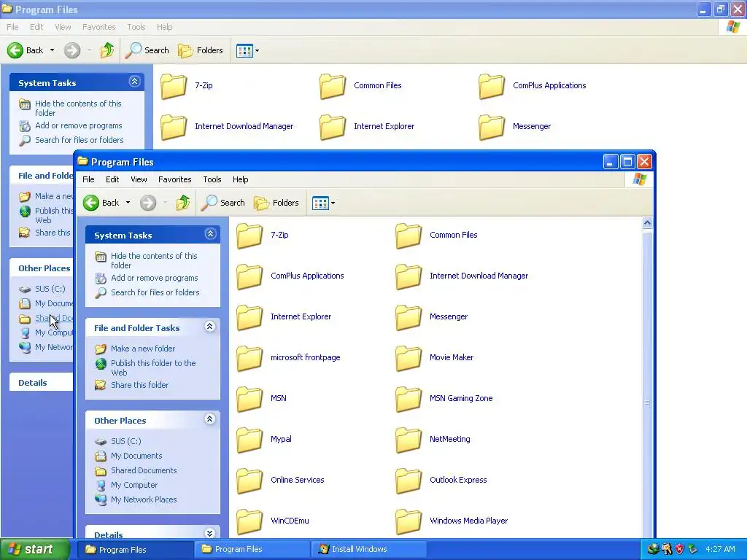Switch to Install Windows taskbar button
Screen dimensions: 747x560
tap(368, 550)
